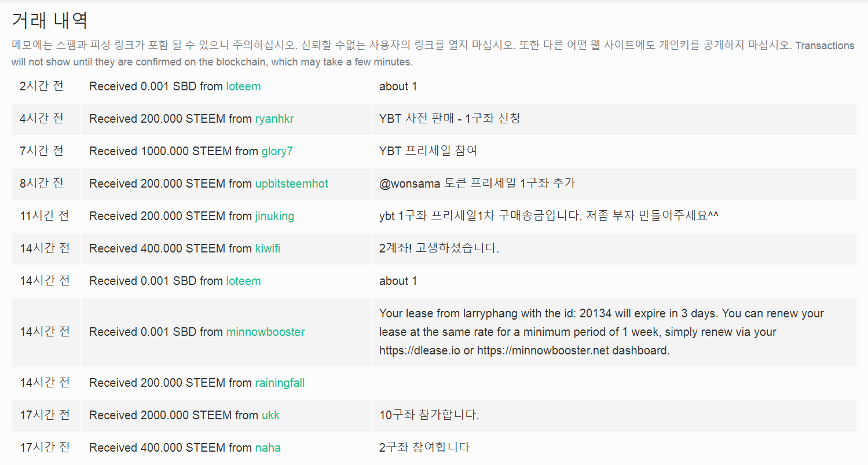This screenshot has width=868, height=465.
Task: Open the jinuking sender link
Action: tap(274, 216)
